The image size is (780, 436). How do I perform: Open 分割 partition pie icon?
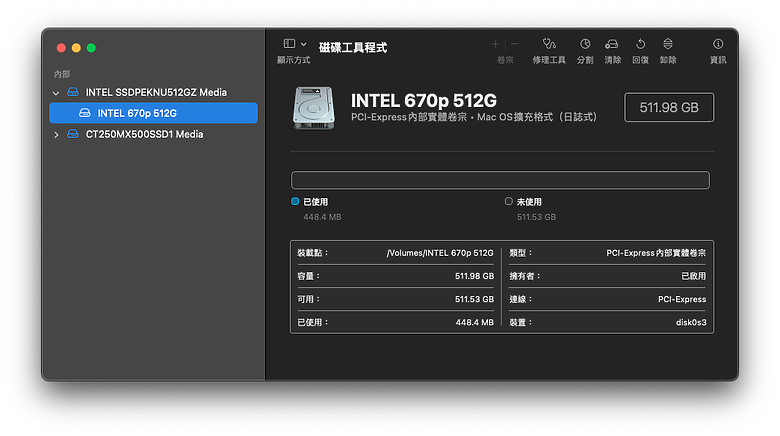pyautogui.click(x=585, y=44)
